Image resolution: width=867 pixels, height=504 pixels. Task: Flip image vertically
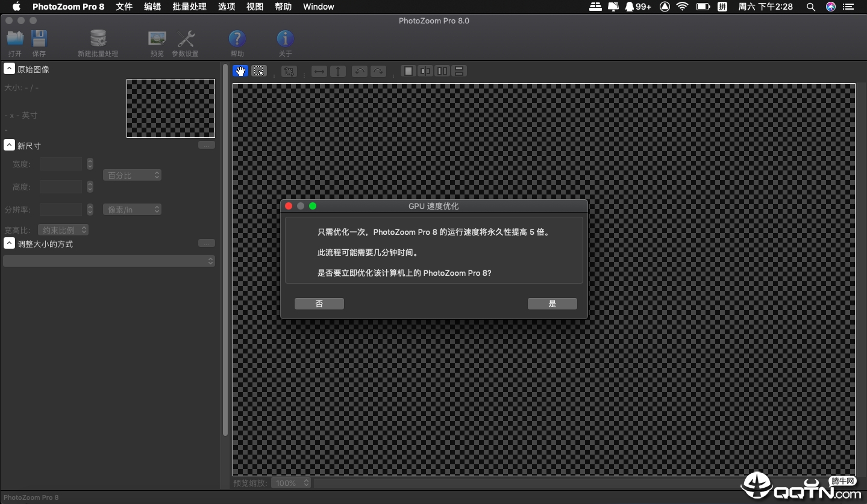tap(338, 71)
